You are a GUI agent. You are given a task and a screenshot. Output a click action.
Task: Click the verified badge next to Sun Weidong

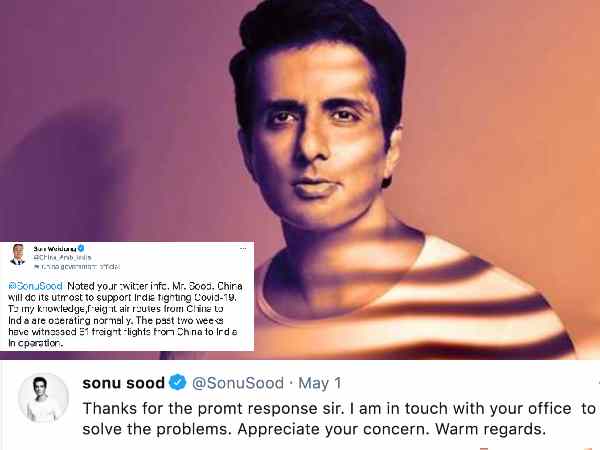(x=81, y=248)
